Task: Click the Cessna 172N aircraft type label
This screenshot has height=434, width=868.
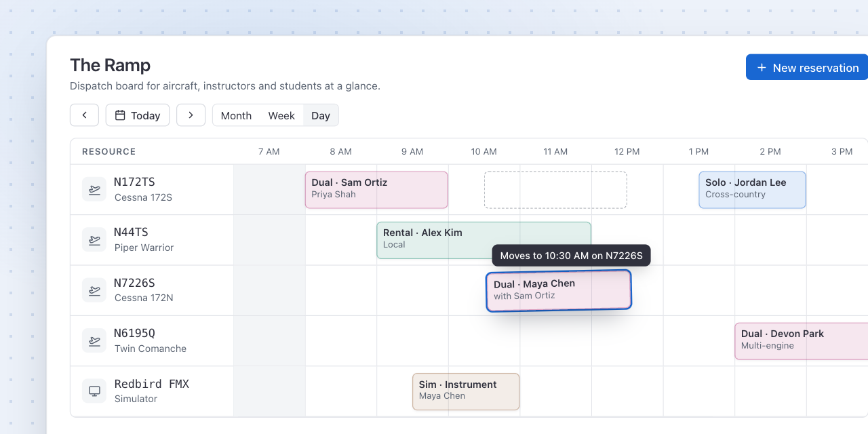Action: (144, 298)
